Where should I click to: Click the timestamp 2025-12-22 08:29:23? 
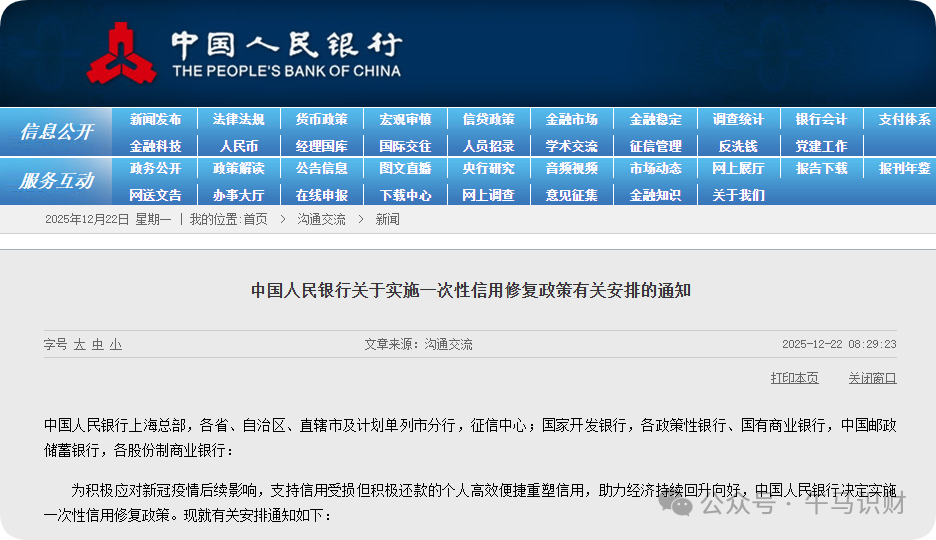(839, 344)
